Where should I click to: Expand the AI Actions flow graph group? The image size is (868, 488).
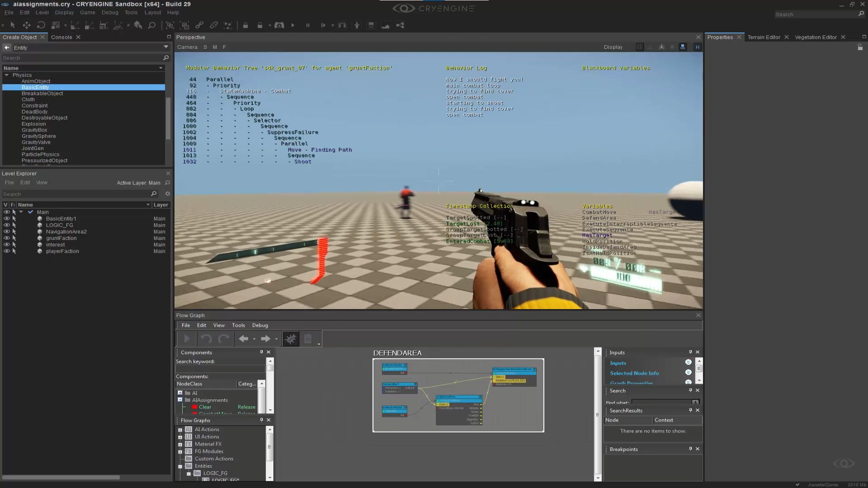coord(180,430)
